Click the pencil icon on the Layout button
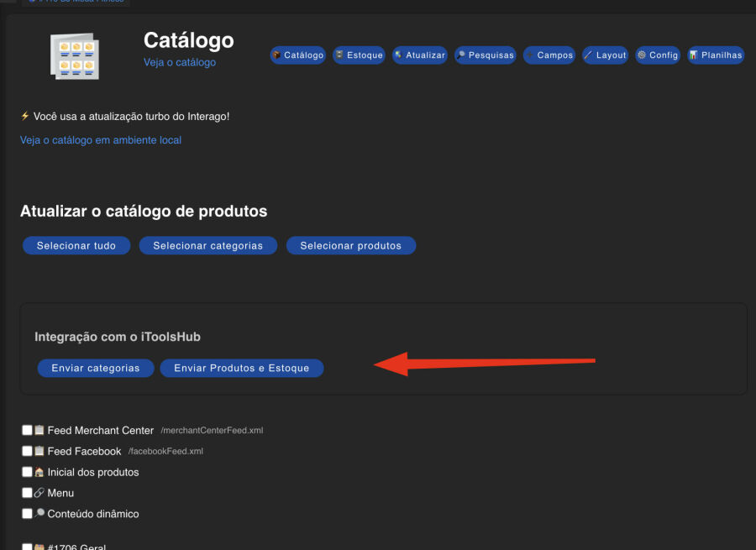Image resolution: width=756 pixels, height=550 pixels. tap(587, 55)
